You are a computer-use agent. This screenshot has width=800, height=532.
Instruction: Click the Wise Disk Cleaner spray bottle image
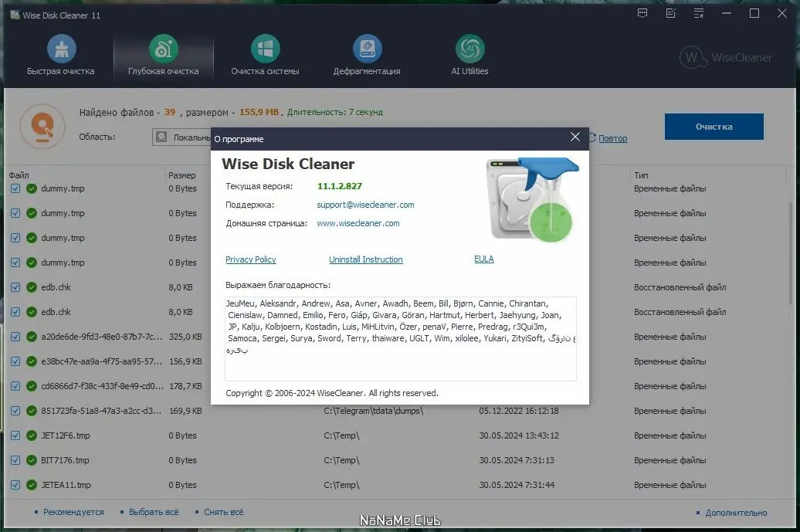[532, 199]
